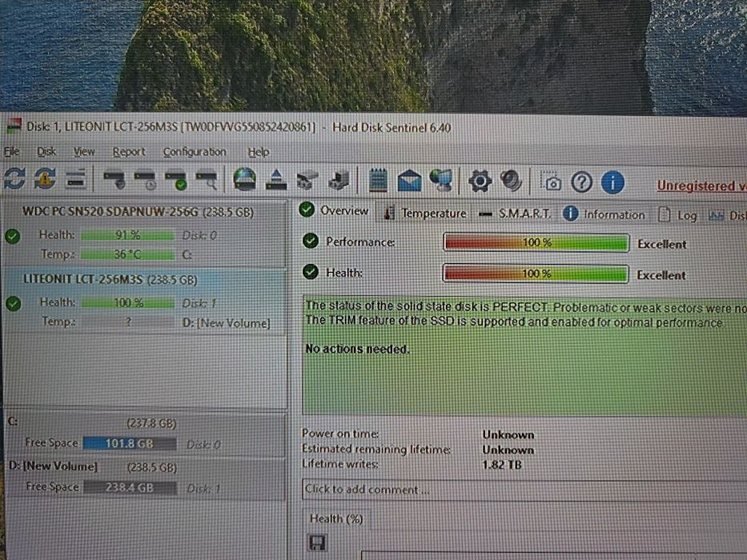The image size is (747, 560).
Task: Click the 'Lifetime writes' value 1.82 TB
Action: click(502, 465)
